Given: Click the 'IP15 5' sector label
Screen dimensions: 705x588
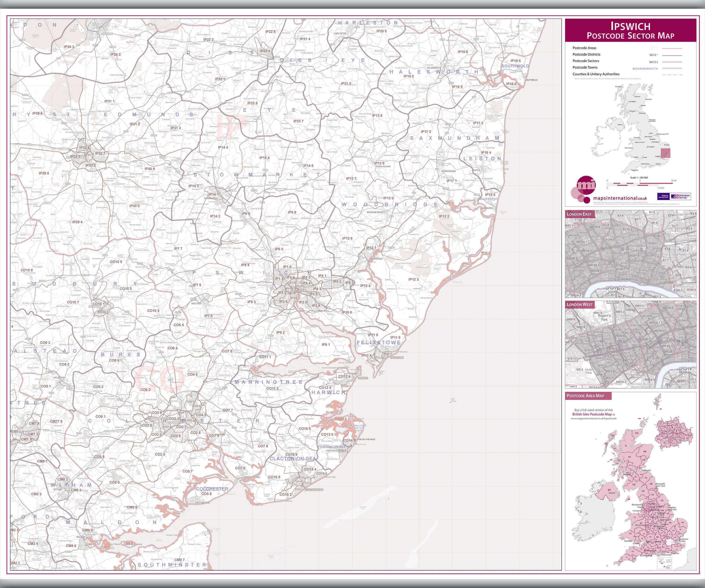Looking at the screenshot, I should point(490,195).
